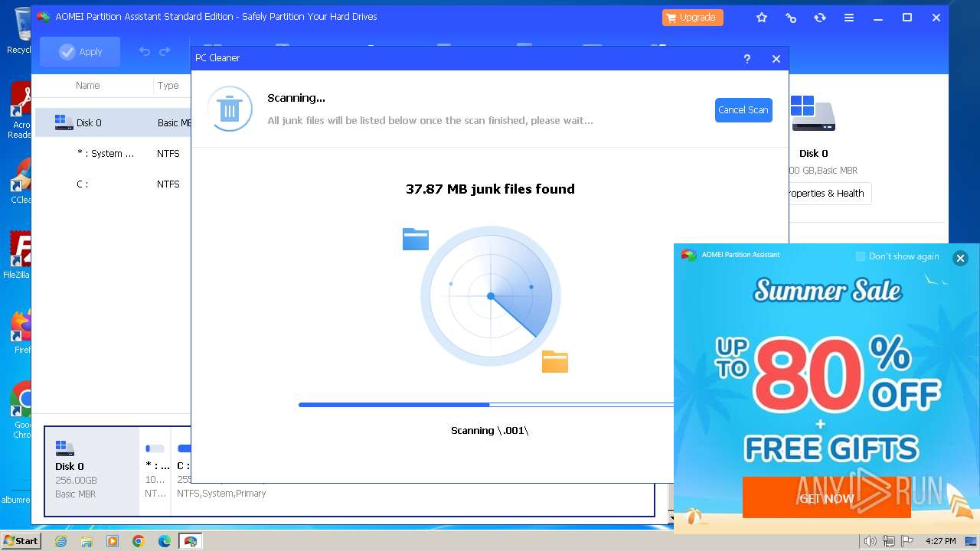
Task: Open the hamburger menu in title bar
Action: click(x=849, y=18)
